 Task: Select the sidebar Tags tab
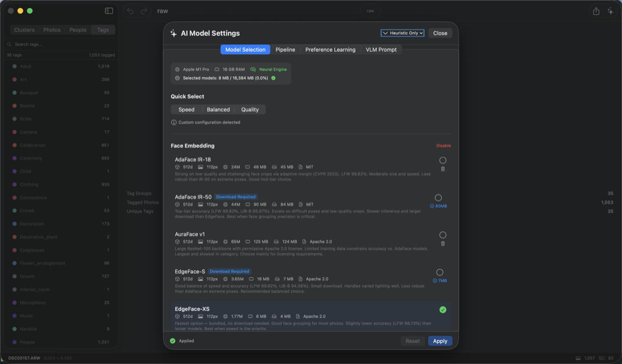pos(103,30)
